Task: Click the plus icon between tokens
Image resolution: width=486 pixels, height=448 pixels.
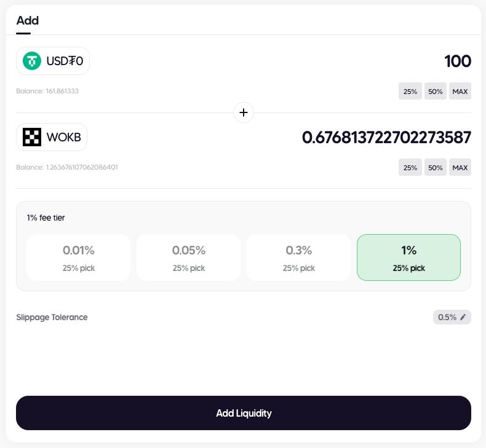Action: [x=244, y=112]
